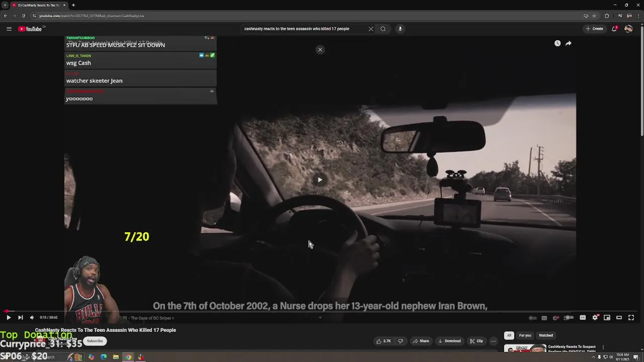This screenshot has height=362, width=644.
Task: Open Microsoft Edge from taskbar
Action: 104,357
